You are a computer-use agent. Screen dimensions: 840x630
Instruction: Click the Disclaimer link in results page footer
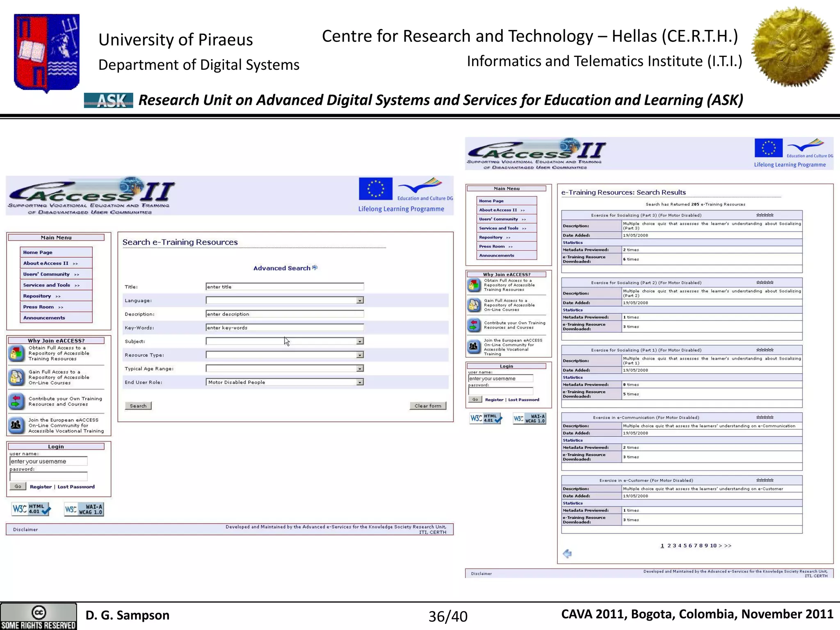[x=481, y=573]
